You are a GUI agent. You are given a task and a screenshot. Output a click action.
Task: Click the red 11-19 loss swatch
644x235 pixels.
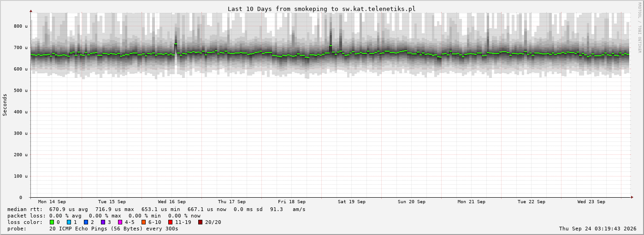[170, 222]
